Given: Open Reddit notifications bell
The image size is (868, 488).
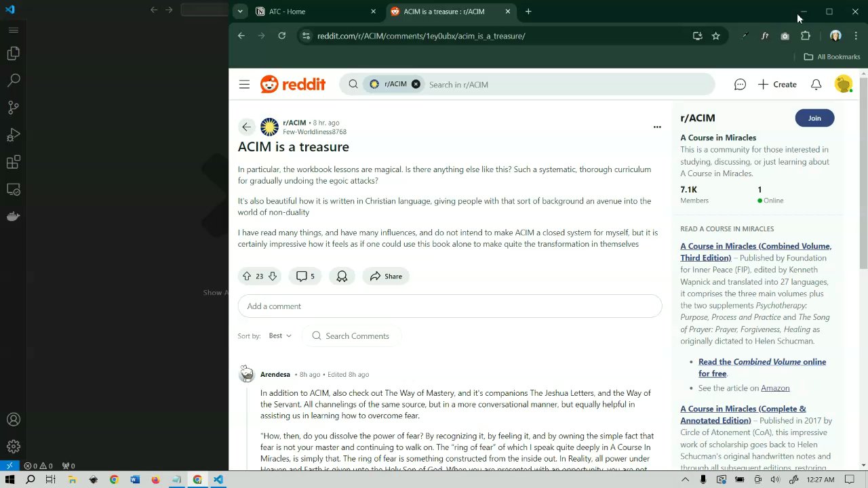Looking at the screenshot, I should point(816,85).
